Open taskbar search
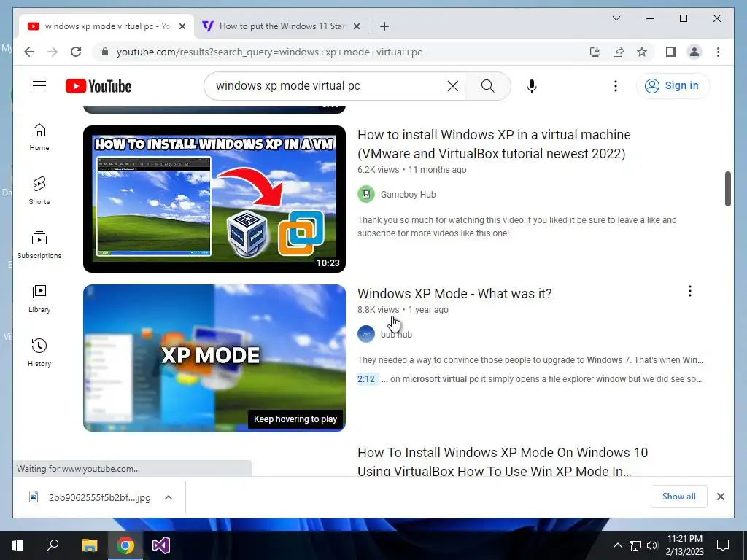This screenshot has height=560, width=747. [53, 545]
